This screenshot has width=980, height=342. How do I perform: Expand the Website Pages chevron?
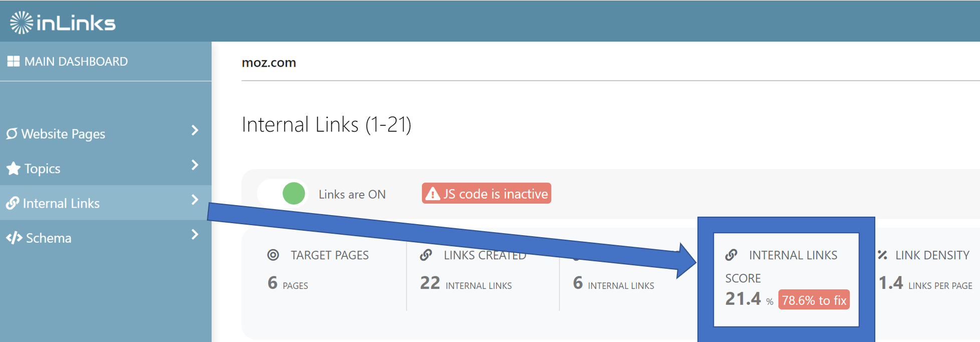[x=195, y=130]
